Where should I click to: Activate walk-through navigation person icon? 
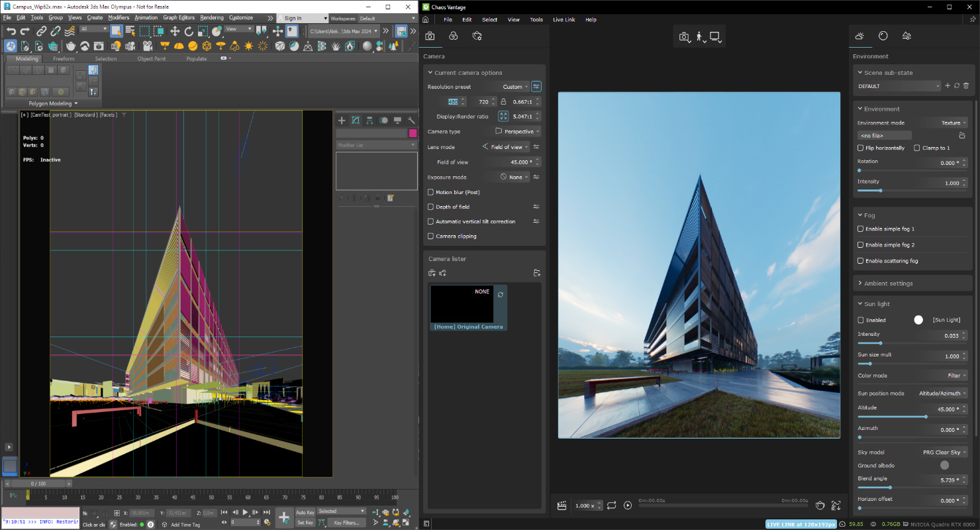coord(699,36)
